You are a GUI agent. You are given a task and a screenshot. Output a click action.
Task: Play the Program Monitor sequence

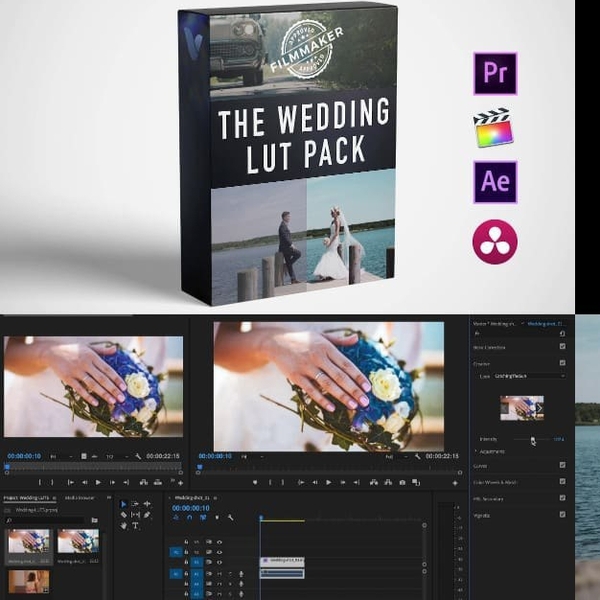328,483
